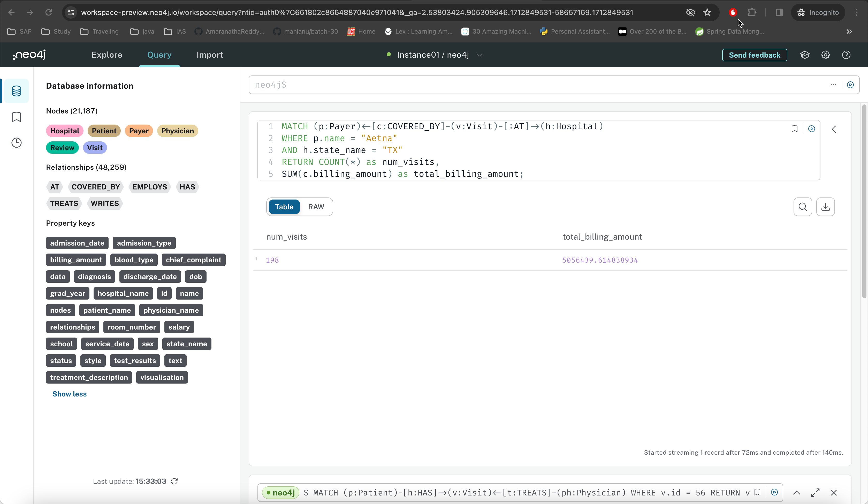Image resolution: width=868 pixels, height=504 pixels.
Task: Bookmark the Patient-Visit query in bottom frame
Action: pyautogui.click(x=757, y=492)
